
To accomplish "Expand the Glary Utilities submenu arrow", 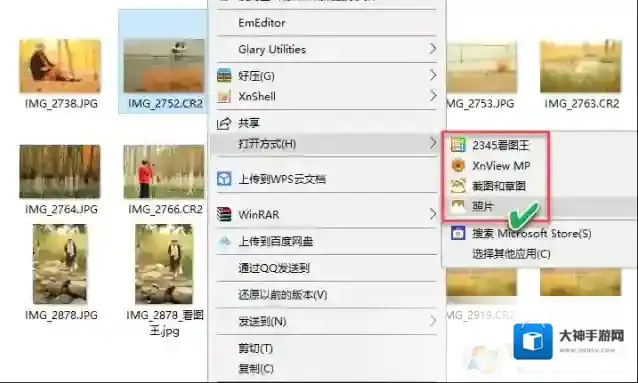I will 433,49.
